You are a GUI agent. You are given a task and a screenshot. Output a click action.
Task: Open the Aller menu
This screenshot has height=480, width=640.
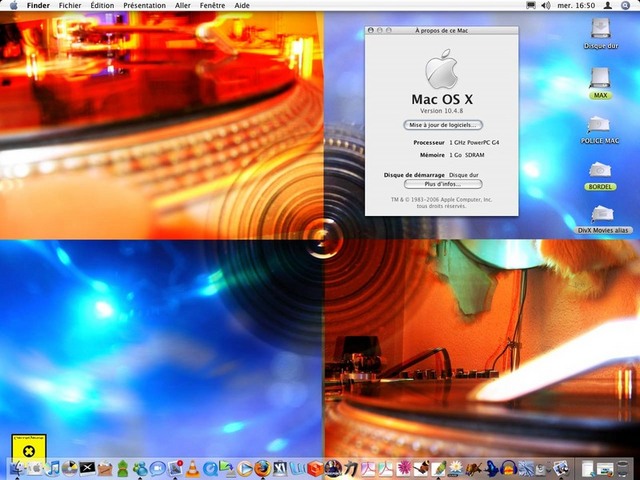[182, 5]
